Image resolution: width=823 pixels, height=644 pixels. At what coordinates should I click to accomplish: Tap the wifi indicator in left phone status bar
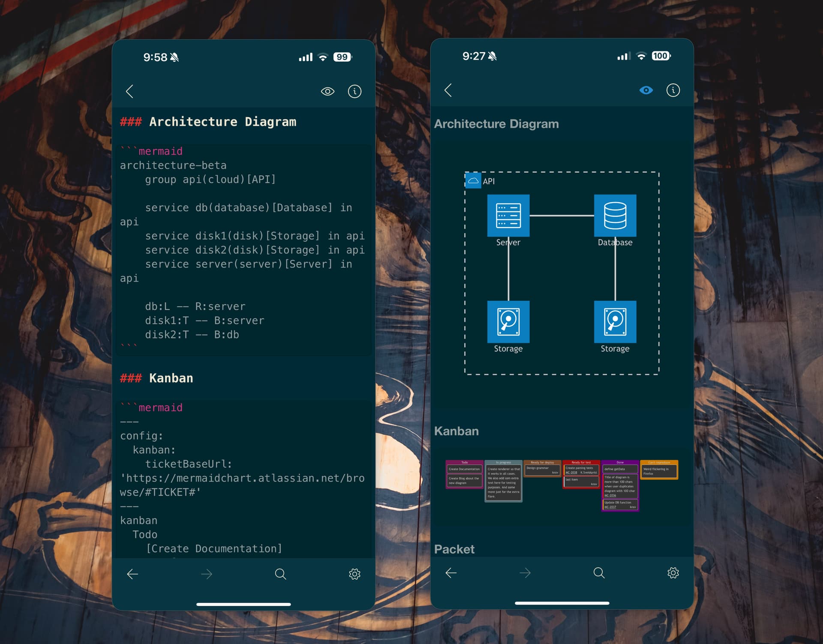point(323,57)
